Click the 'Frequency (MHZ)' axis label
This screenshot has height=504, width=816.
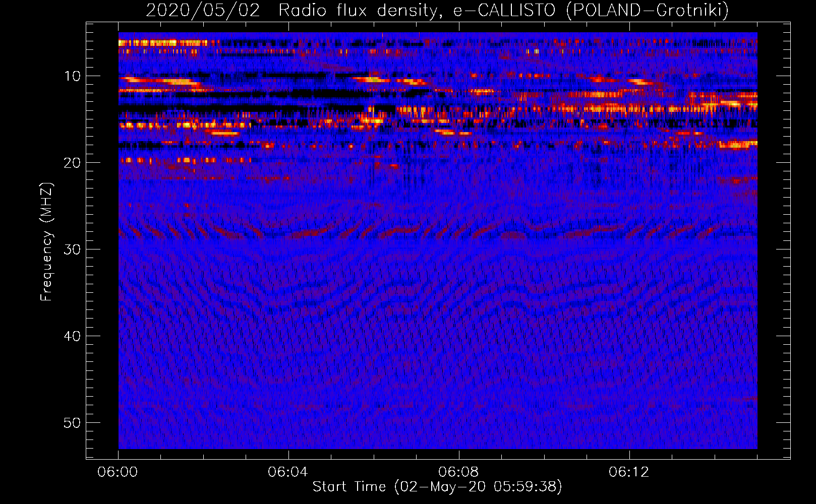point(46,242)
